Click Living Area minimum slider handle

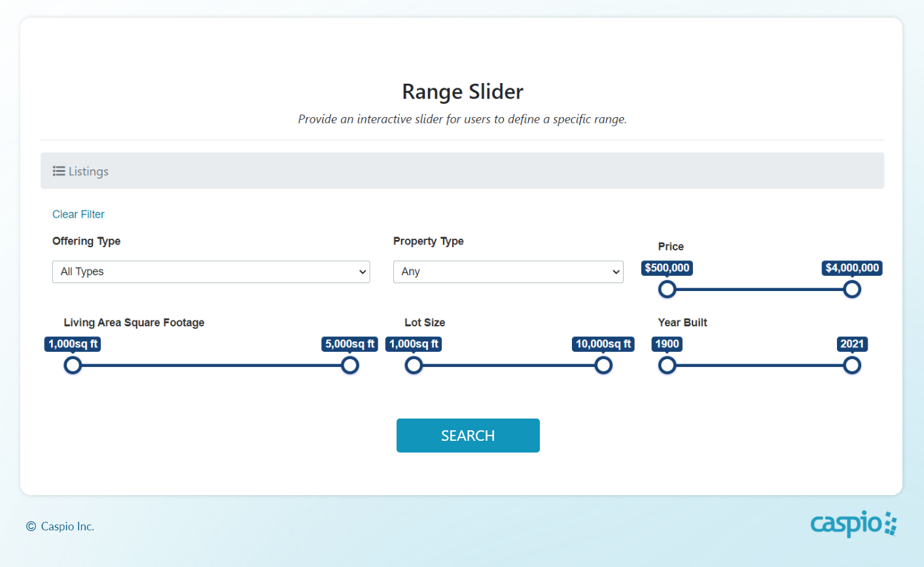(x=73, y=365)
